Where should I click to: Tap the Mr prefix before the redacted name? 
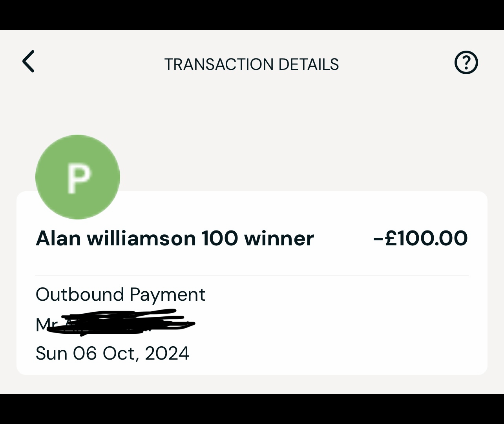(x=45, y=325)
